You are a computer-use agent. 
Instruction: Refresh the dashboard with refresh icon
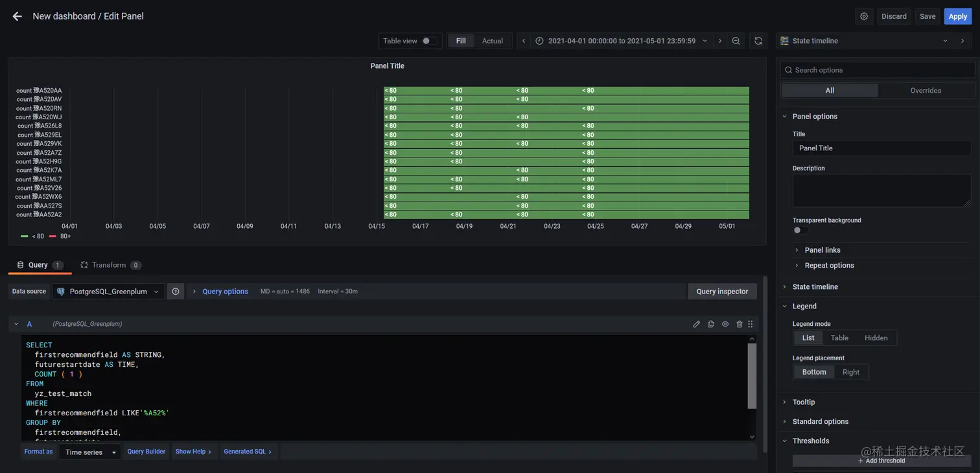(x=758, y=41)
